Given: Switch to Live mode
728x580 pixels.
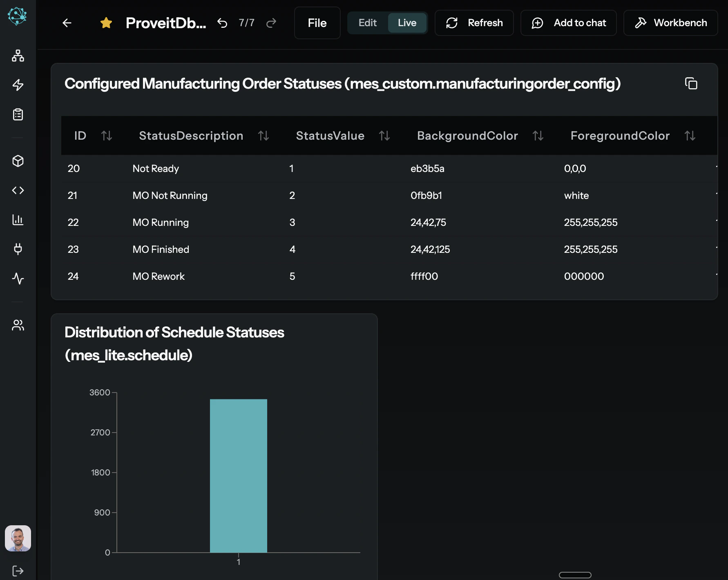Looking at the screenshot, I should coord(406,23).
